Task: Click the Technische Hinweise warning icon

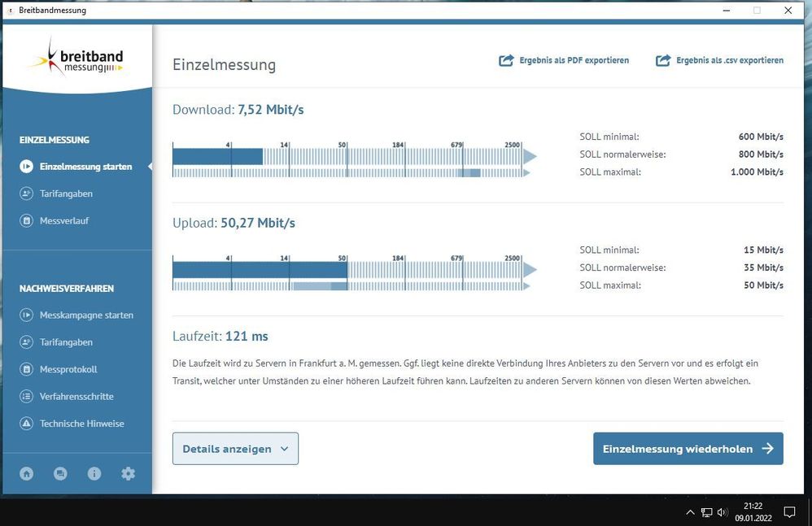Action: [x=26, y=423]
